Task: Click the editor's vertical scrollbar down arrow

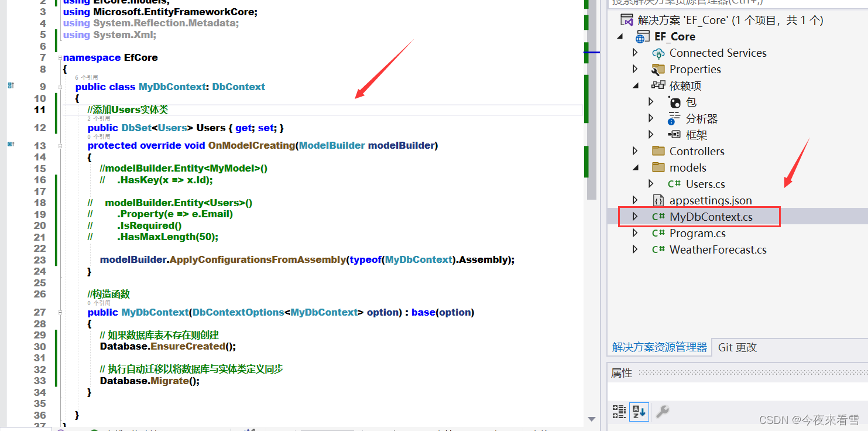Action: click(591, 419)
